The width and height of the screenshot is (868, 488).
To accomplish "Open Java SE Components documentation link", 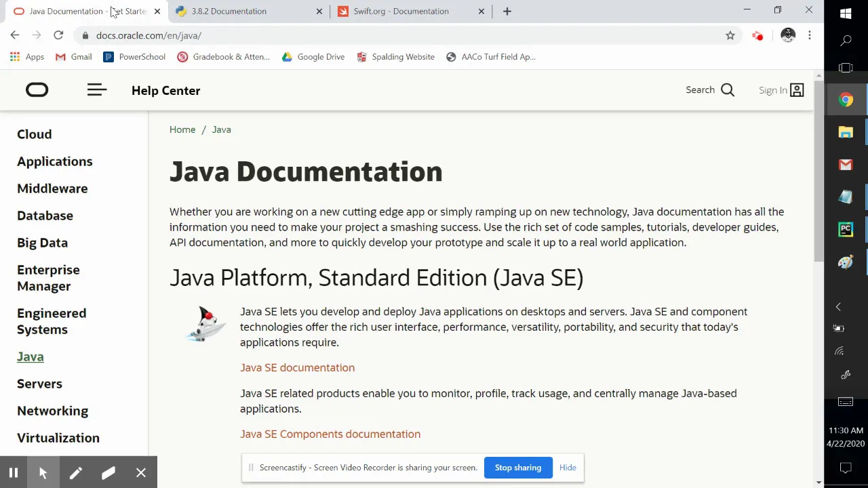I will pyautogui.click(x=330, y=434).
